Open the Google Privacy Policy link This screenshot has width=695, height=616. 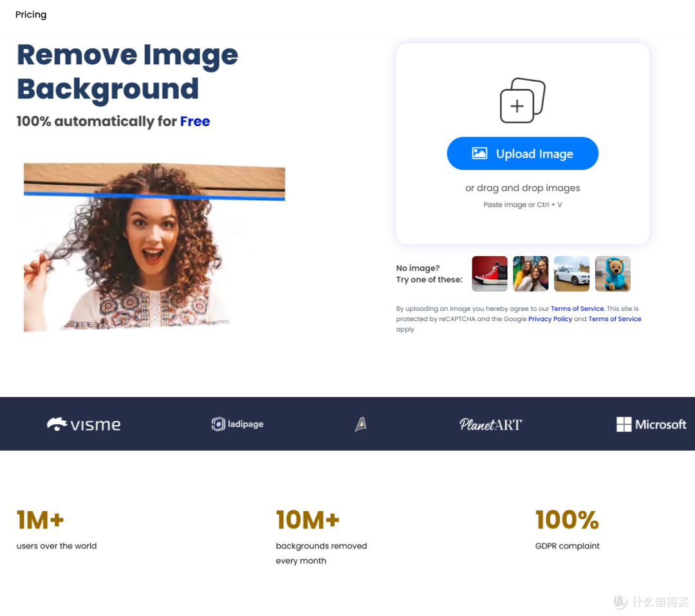(x=550, y=319)
